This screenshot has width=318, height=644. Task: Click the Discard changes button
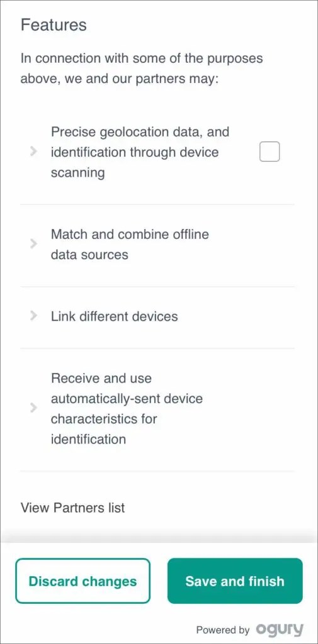point(82,580)
